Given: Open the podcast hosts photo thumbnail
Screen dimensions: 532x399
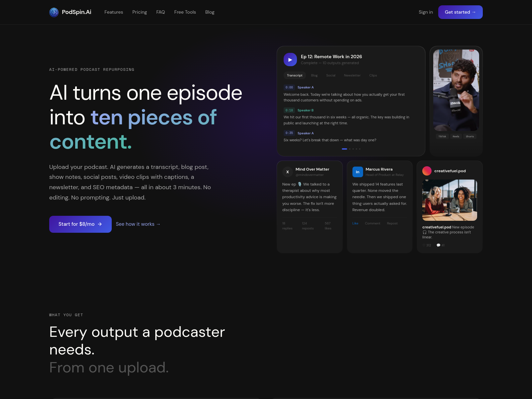Looking at the screenshot, I should pos(450,200).
